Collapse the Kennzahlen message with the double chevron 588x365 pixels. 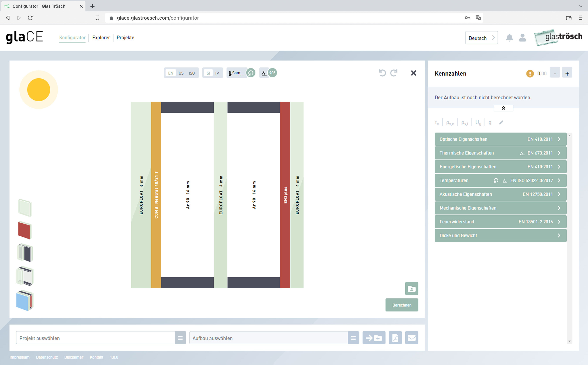(503, 108)
